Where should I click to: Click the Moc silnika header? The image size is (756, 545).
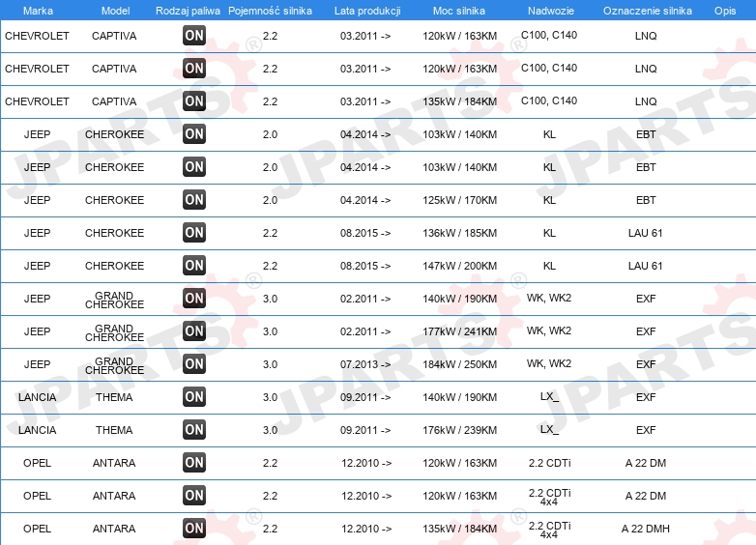point(459,11)
